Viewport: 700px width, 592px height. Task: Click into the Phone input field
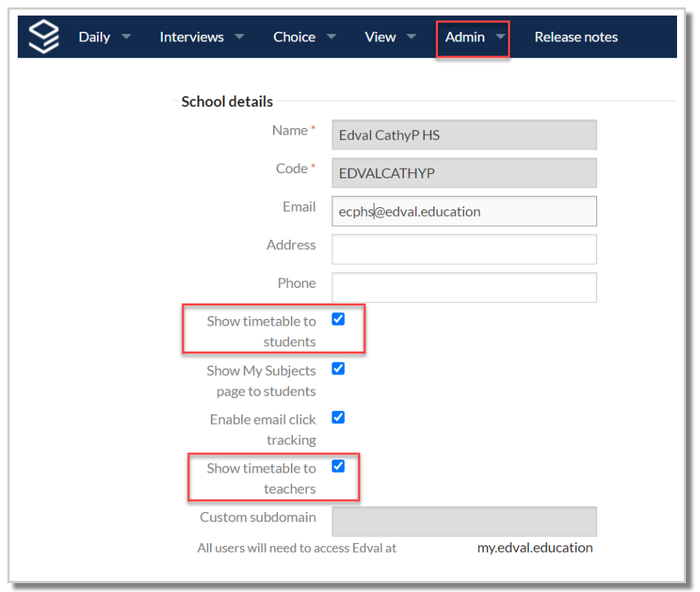(x=464, y=288)
